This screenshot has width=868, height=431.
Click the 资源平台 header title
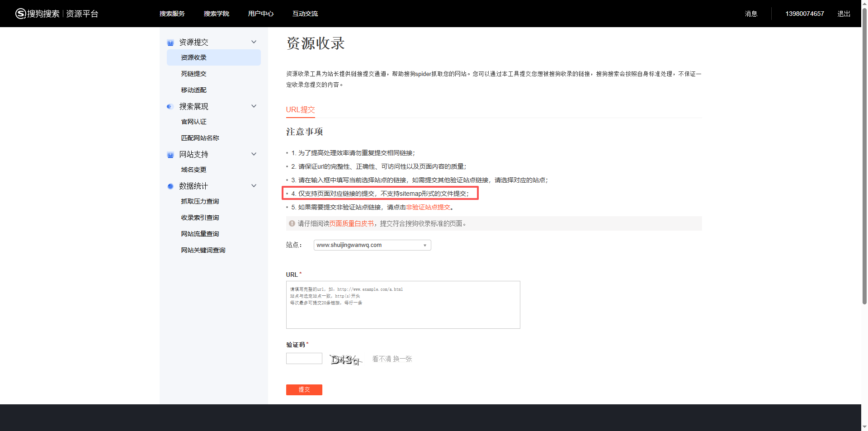pos(82,14)
